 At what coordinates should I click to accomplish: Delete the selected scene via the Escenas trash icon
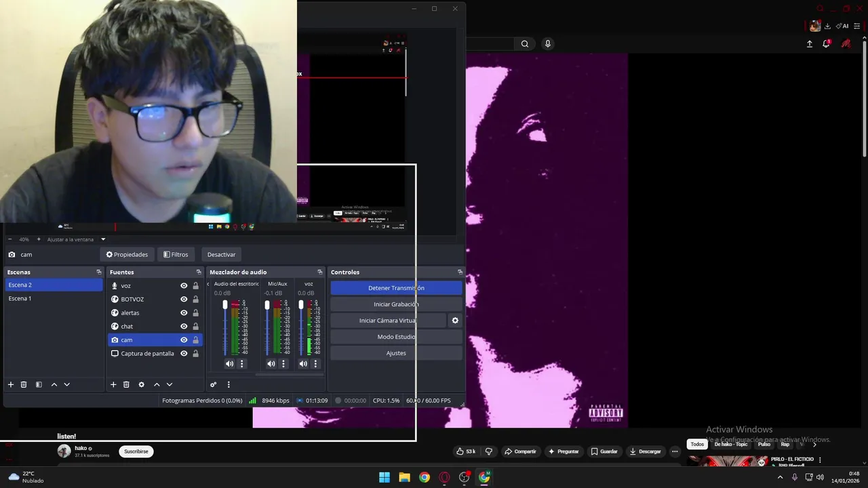(x=24, y=384)
